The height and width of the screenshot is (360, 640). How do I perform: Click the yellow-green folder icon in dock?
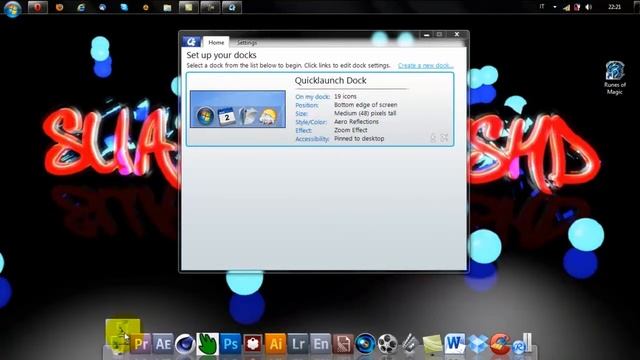120,337
